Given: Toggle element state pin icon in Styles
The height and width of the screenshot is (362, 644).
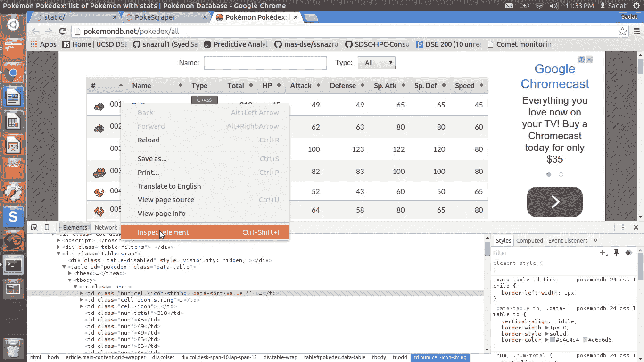Looking at the screenshot, I should point(616,253).
